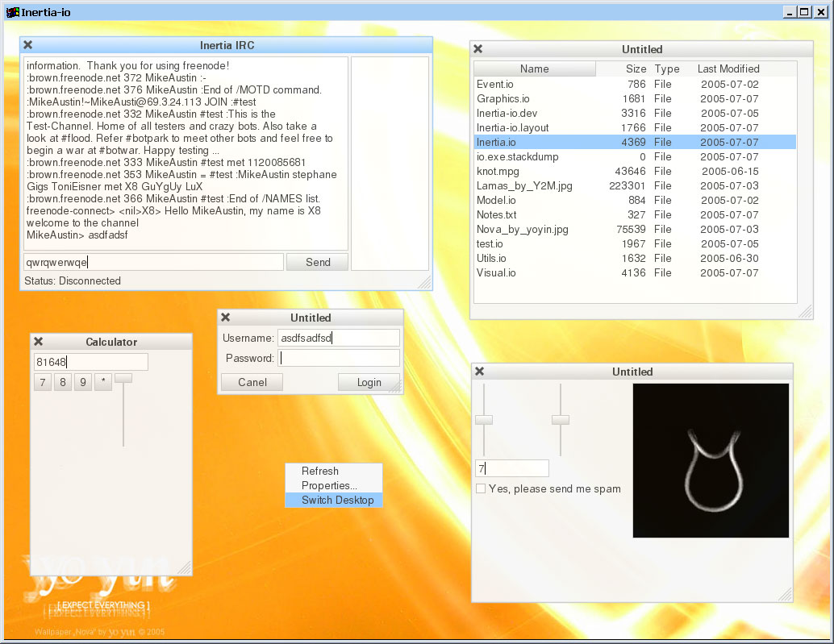Click the 'MikeAustin> asdfadsf' chat line

[x=77, y=235]
